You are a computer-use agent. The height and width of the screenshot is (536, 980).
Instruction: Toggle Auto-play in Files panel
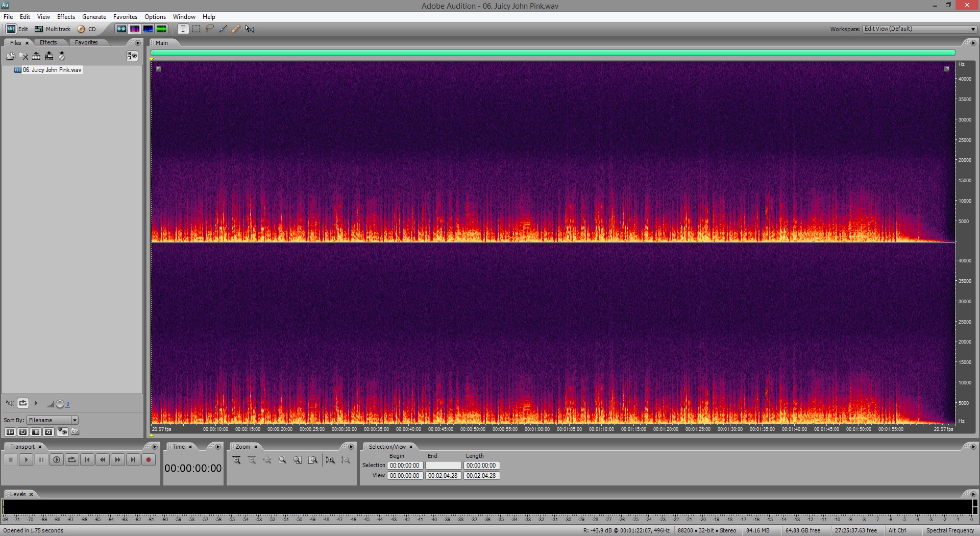coord(10,403)
